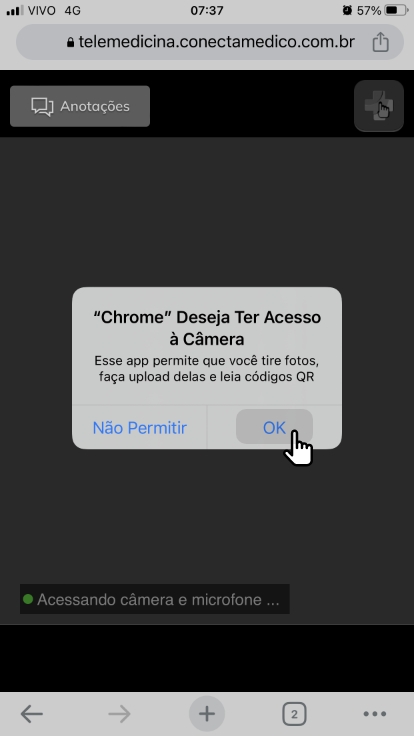Open a new tab with plus button

click(x=207, y=714)
